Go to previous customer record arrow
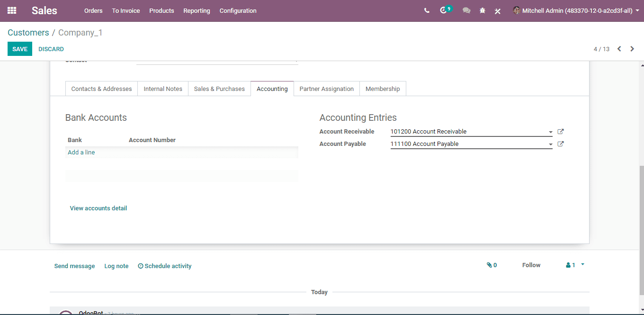The image size is (644, 315). tap(619, 49)
